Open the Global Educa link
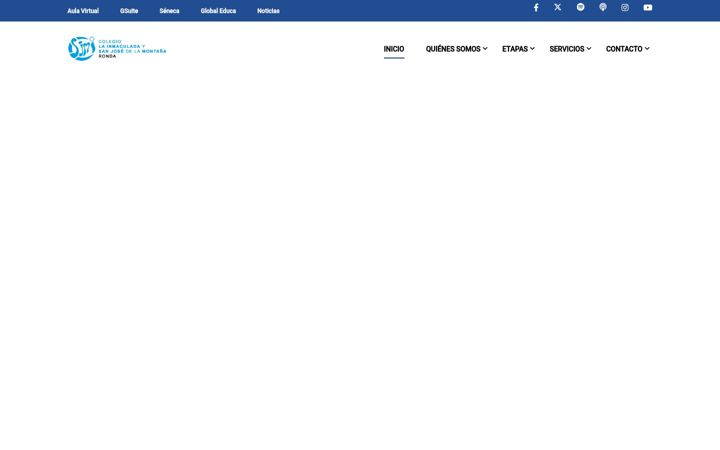This screenshot has width=720, height=450. pyautogui.click(x=218, y=11)
